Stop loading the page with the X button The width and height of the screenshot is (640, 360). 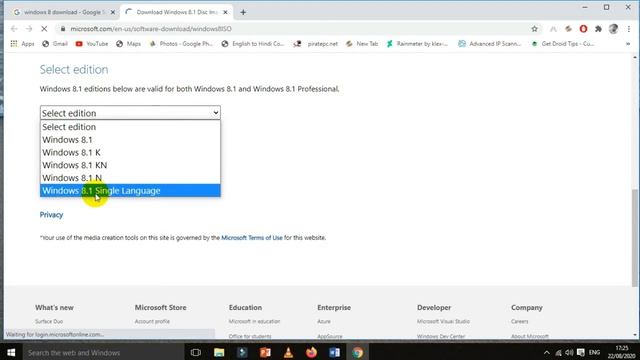pos(44,29)
